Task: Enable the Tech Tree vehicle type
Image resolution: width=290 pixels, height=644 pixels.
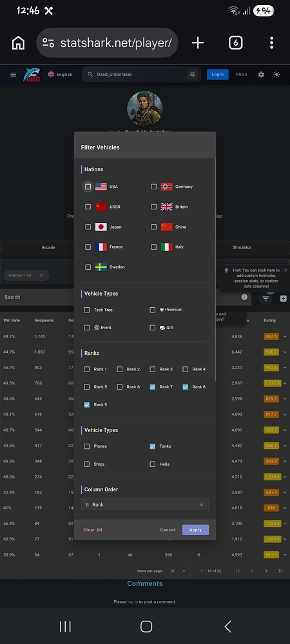Action: tap(86, 310)
